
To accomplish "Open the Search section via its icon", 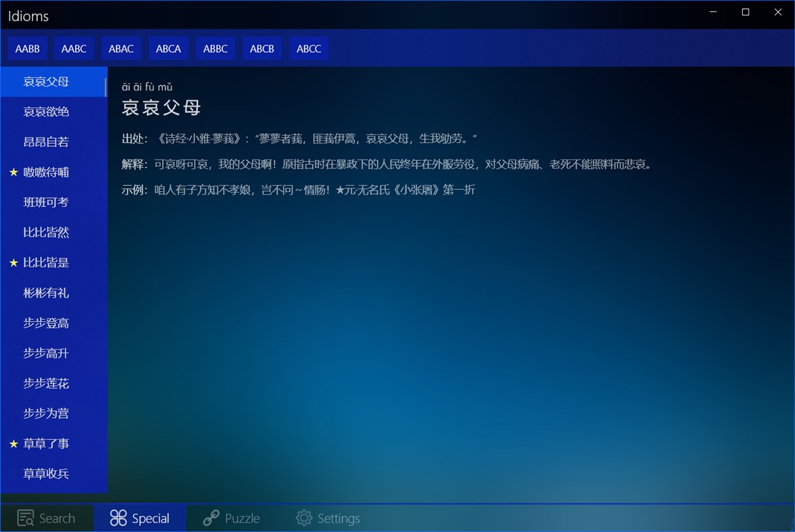I will pos(24,518).
